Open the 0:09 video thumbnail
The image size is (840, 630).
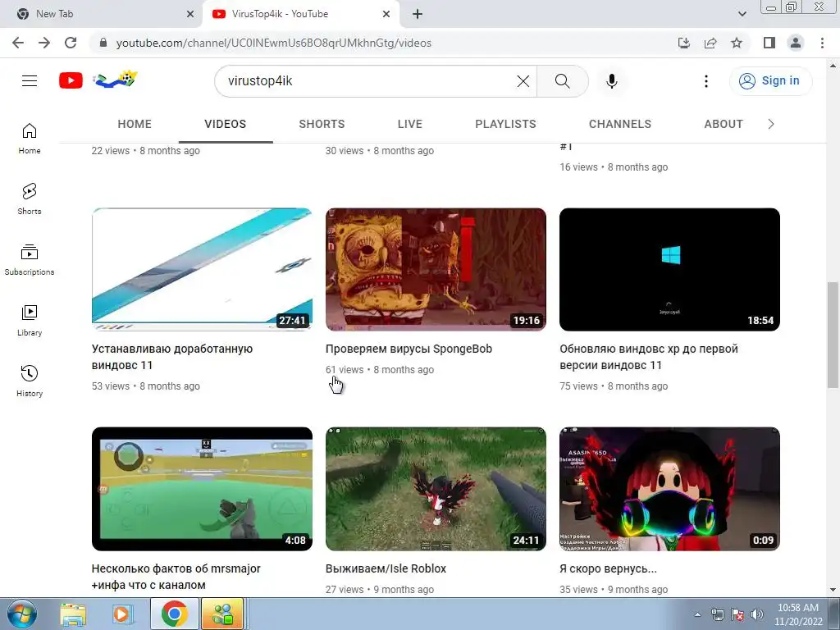(669, 489)
